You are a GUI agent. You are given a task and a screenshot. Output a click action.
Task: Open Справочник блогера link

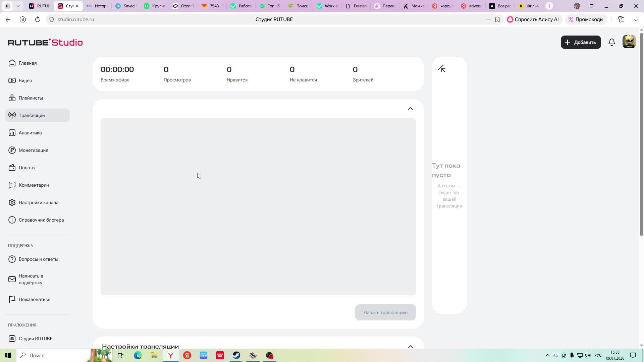(41, 220)
